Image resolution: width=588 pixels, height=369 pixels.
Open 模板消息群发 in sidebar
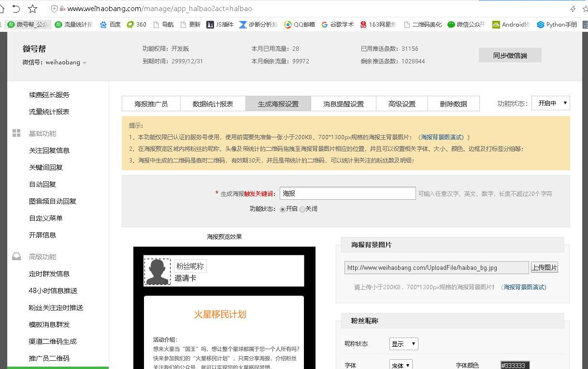(x=49, y=325)
